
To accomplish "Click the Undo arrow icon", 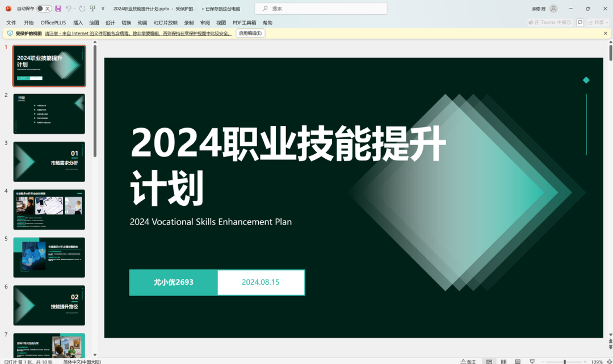I will [x=69, y=9].
